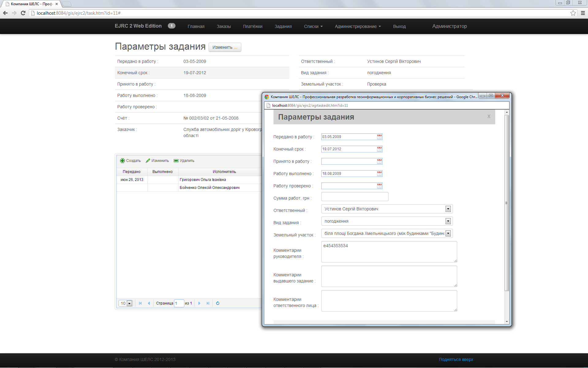Click the green Создать plus icon
The height and width of the screenshot is (368, 588).
tap(123, 161)
